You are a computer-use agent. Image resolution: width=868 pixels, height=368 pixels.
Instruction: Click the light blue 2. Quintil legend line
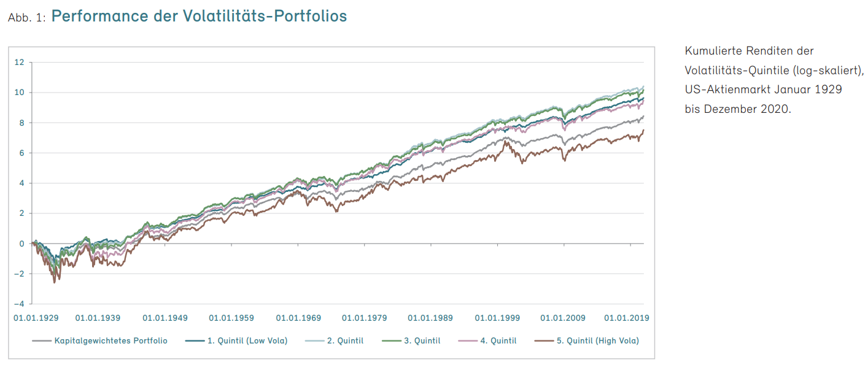[x=315, y=340]
